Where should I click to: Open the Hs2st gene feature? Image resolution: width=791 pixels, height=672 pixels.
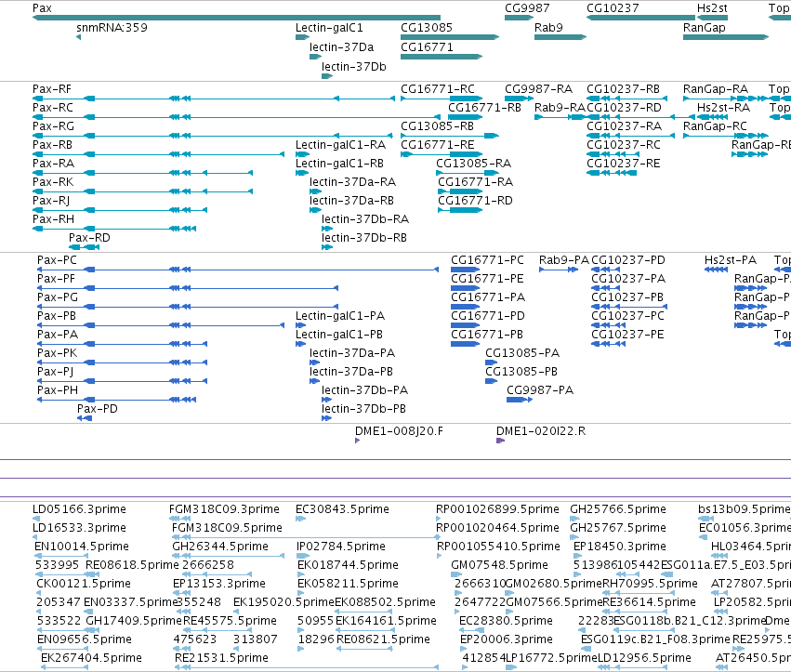[x=712, y=8]
